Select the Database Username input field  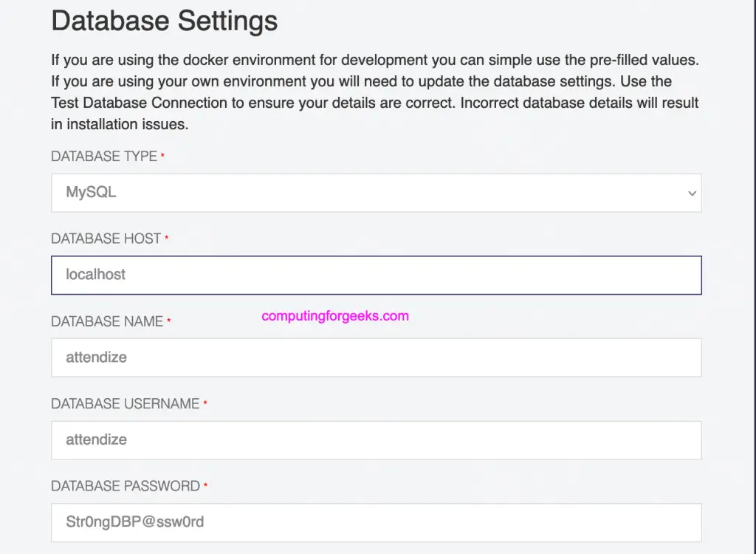pyautogui.click(x=376, y=440)
